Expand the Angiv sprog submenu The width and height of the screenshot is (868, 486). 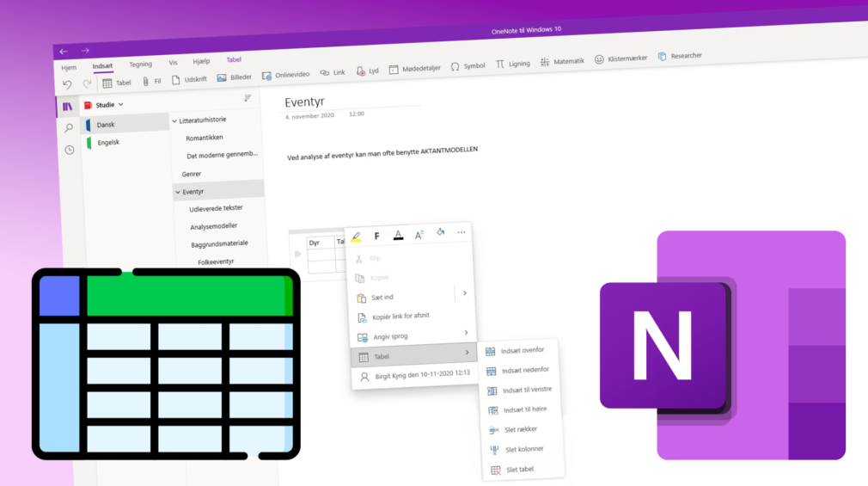[466, 333]
